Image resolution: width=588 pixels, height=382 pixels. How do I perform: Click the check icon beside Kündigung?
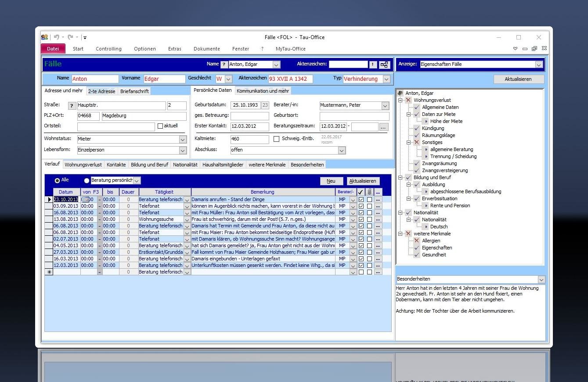click(x=417, y=128)
